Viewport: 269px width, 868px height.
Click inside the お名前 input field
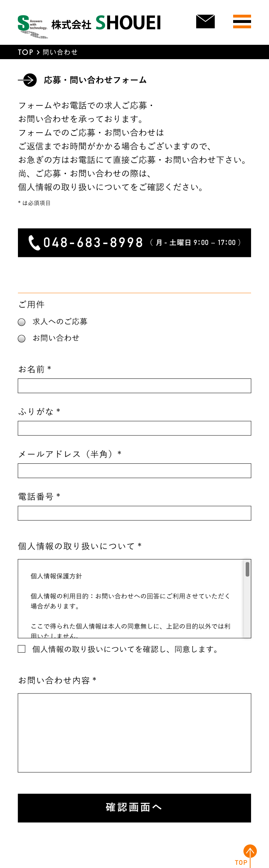point(134,385)
